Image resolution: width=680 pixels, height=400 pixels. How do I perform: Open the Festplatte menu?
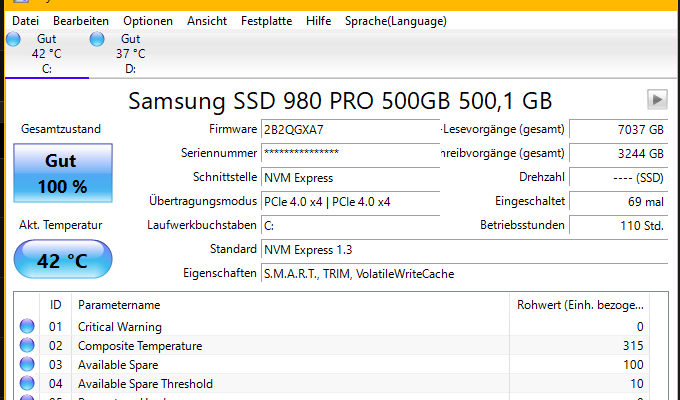(x=266, y=21)
